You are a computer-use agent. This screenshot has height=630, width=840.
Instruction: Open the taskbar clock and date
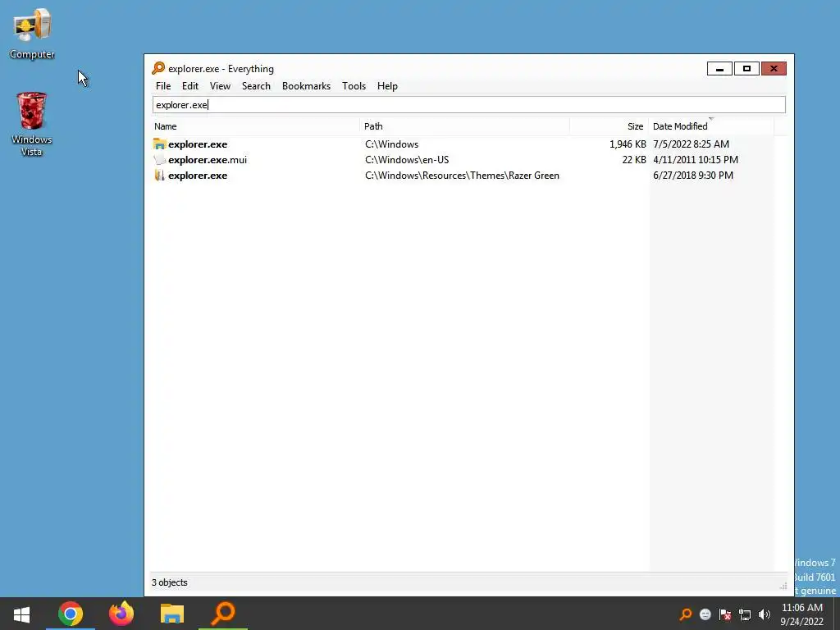[x=801, y=614]
